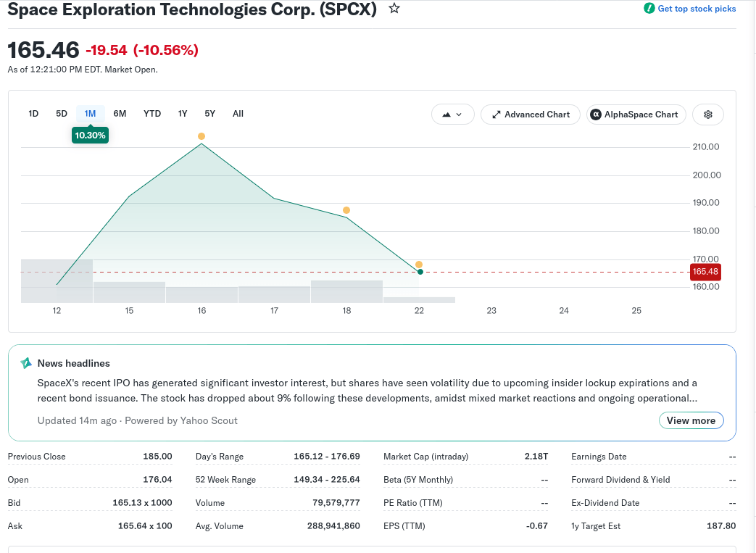The width and height of the screenshot is (756, 553).
Task: Click the (-10.56%) percent change text
Action: click(x=166, y=50)
